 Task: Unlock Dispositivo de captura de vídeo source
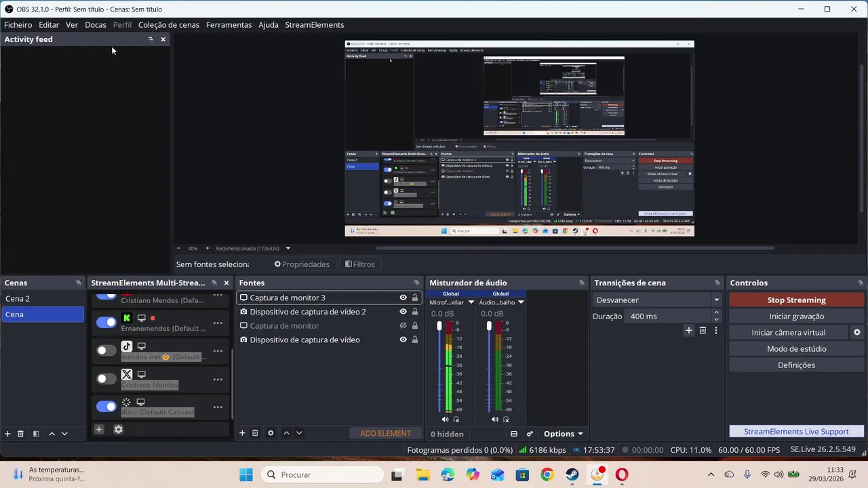[415, 340]
